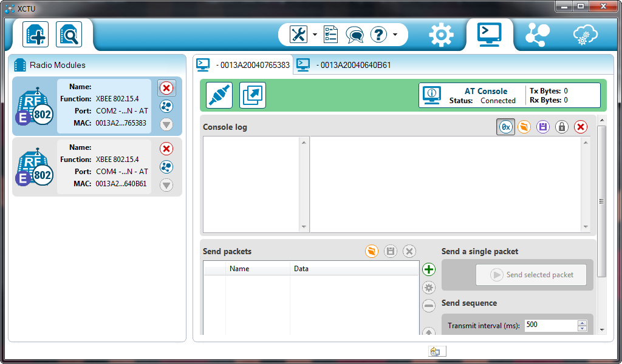Edit the selected packet gear icon

[429, 288]
